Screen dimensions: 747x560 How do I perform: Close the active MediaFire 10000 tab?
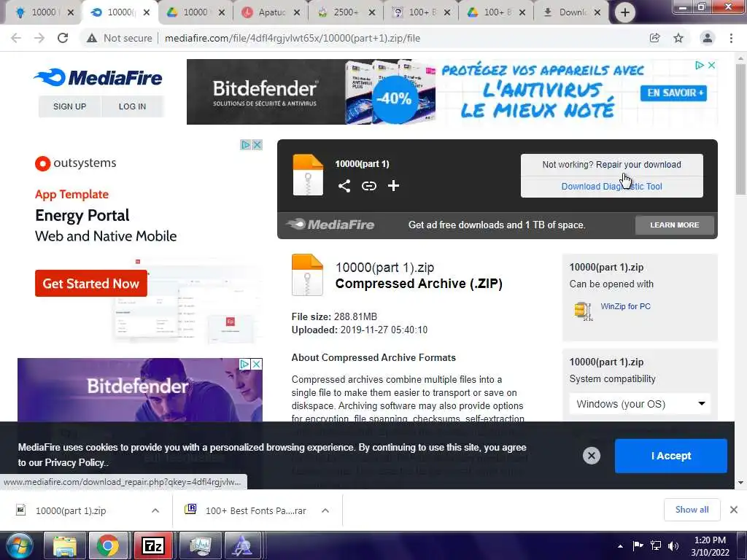(x=147, y=12)
